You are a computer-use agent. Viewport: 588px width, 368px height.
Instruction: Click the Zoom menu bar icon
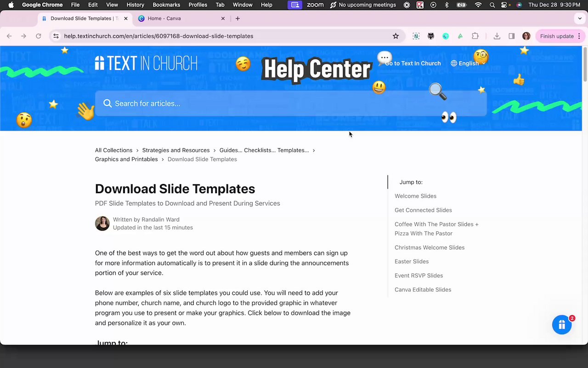pyautogui.click(x=315, y=5)
